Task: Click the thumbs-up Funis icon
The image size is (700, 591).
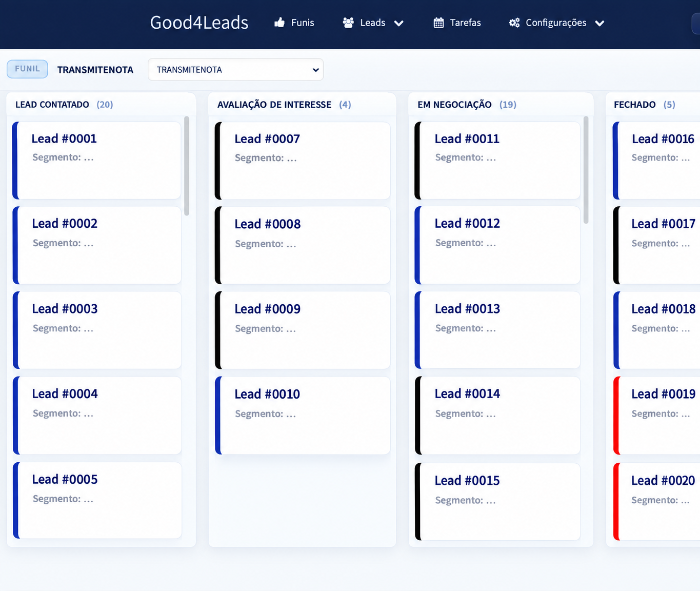Action: pyautogui.click(x=279, y=23)
